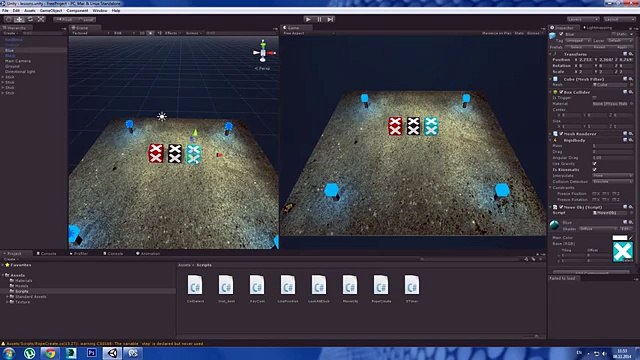The height and width of the screenshot is (360, 640).
Task: Open Layout dropdown in top toolbar
Action: coord(619,19)
